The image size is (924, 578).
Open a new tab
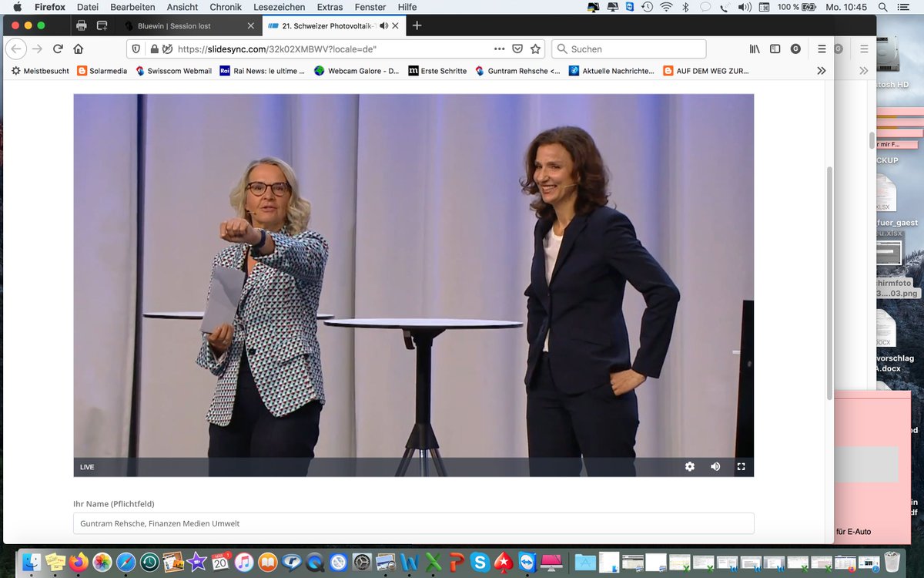(417, 25)
